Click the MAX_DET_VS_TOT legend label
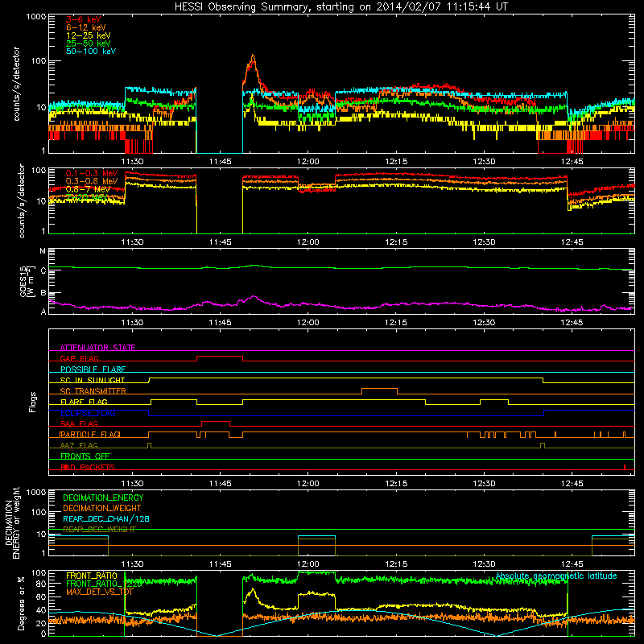Viewport: 644px width, 644px height. tap(100, 592)
